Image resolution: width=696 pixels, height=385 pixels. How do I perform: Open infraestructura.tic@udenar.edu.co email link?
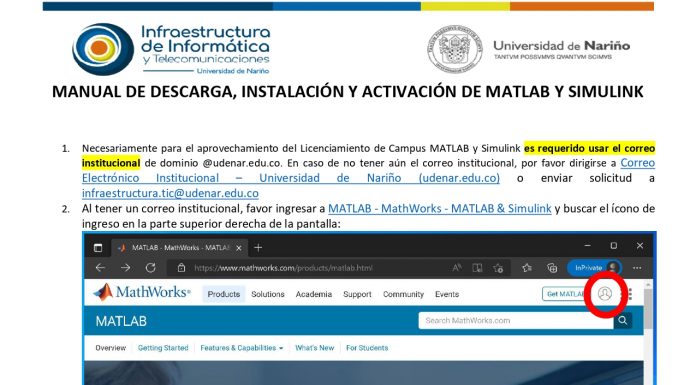pyautogui.click(x=170, y=193)
